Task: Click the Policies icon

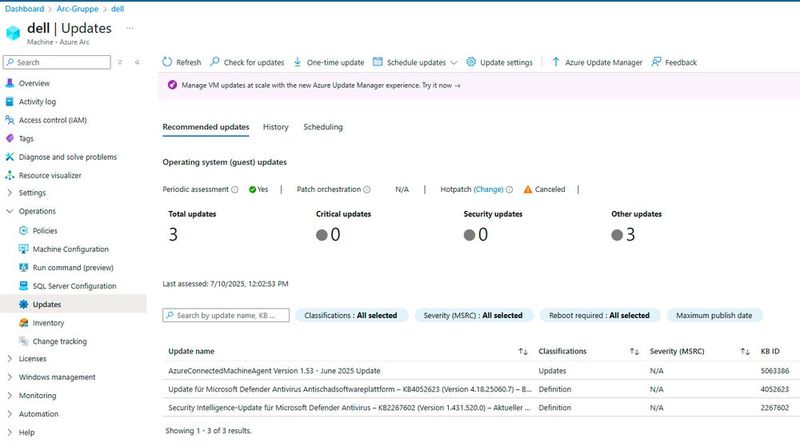Action: (23, 231)
